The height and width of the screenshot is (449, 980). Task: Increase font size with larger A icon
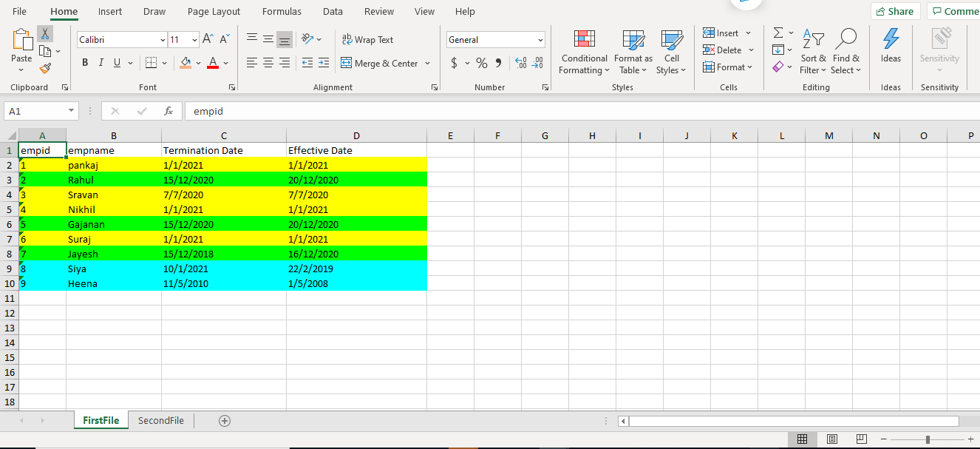coord(208,39)
